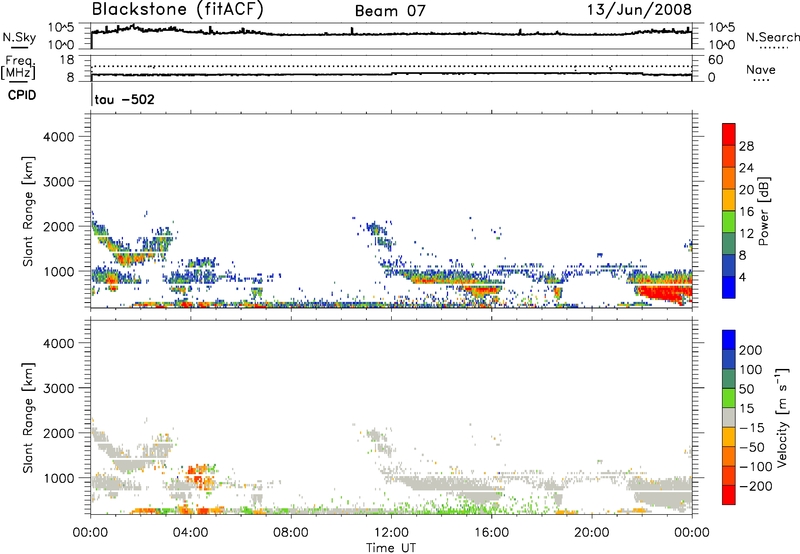Click the Blackstone (fitACF) title
This screenshot has height=554, width=800.
178,10
